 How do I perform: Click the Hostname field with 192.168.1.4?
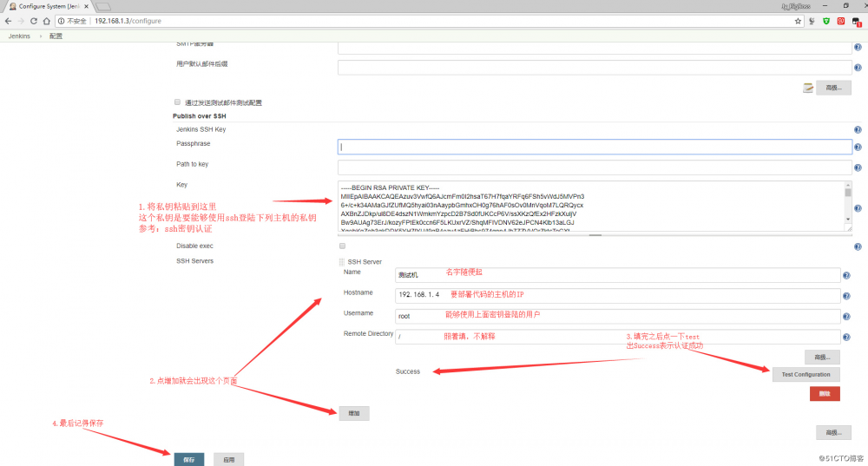pyautogui.click(x=618, y=296)
